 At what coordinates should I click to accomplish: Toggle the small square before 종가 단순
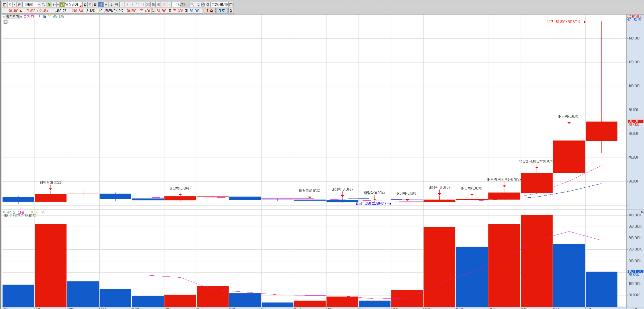(21, 17)
